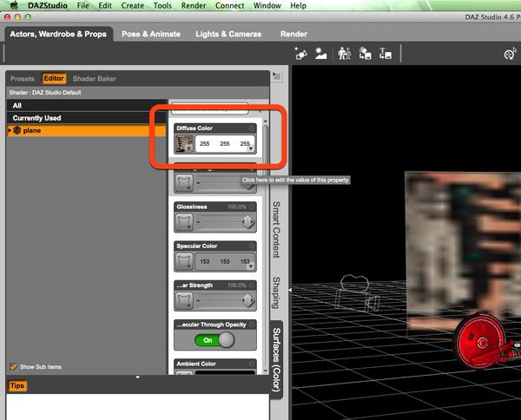Open the Connect menu

pos(229,6)
